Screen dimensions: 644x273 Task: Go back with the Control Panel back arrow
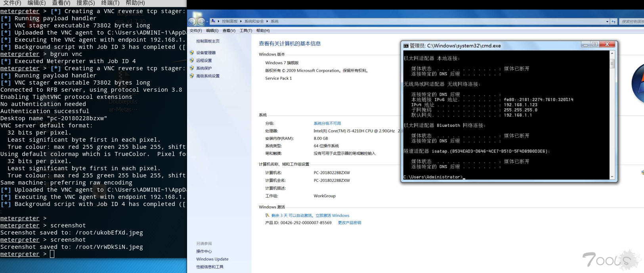(193, 21)
